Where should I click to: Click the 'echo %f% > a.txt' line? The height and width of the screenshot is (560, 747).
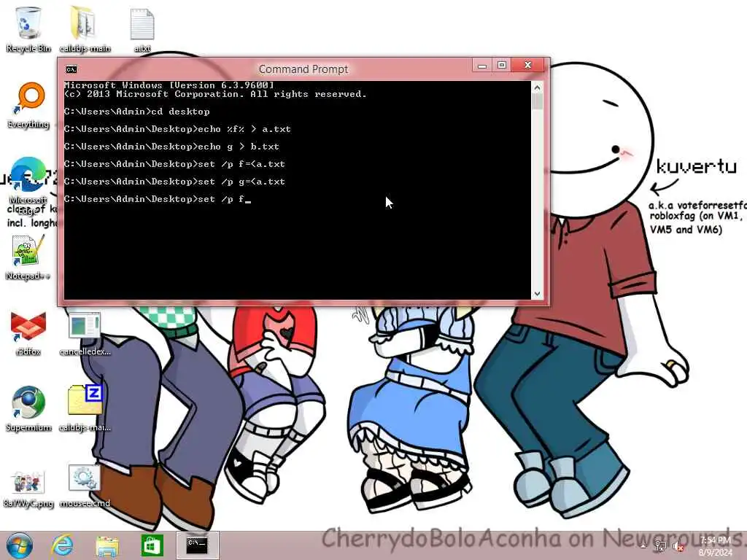[x=177, y=129]
